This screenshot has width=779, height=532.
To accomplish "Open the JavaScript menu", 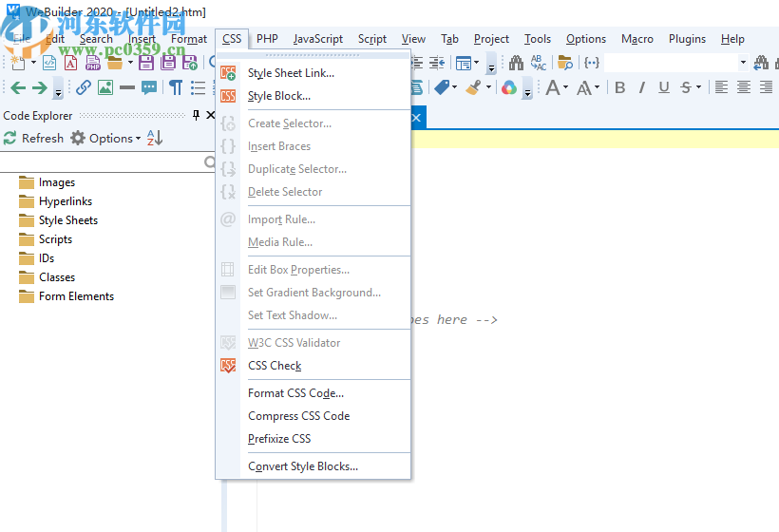I will pos(318,39).
